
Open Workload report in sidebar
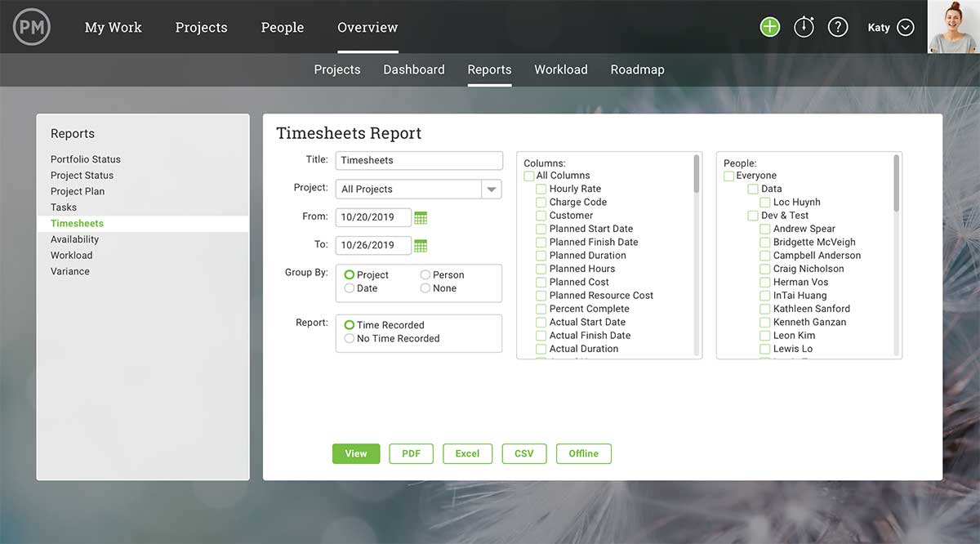[71, 255]
